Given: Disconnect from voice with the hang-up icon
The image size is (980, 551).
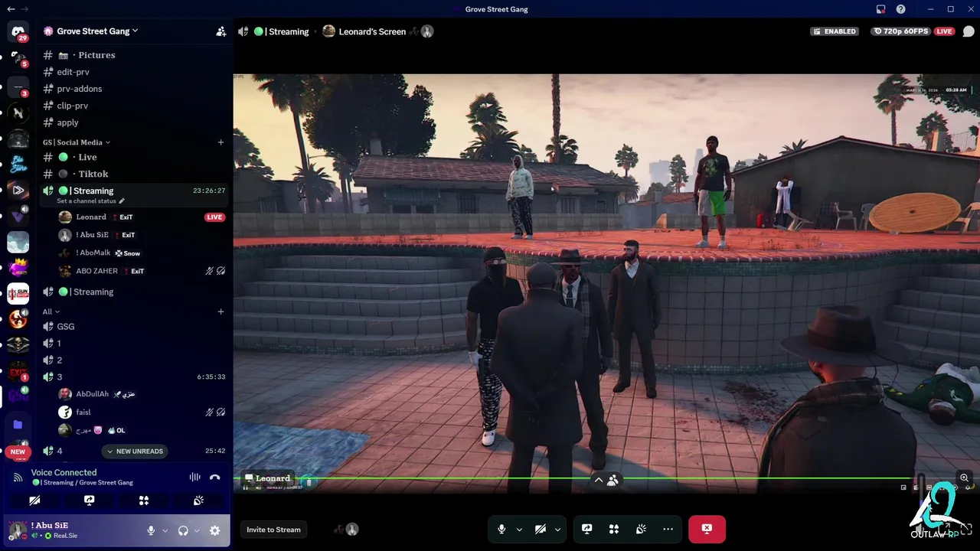Looking at the screenshot, I should coord(214,477).
